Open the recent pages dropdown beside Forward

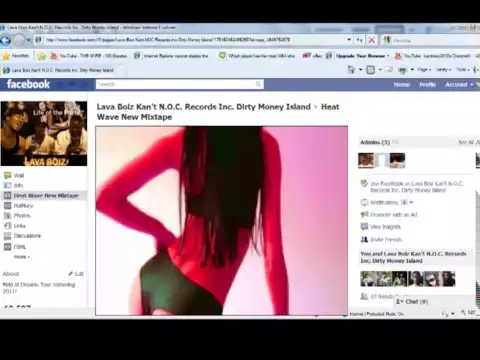29,41
